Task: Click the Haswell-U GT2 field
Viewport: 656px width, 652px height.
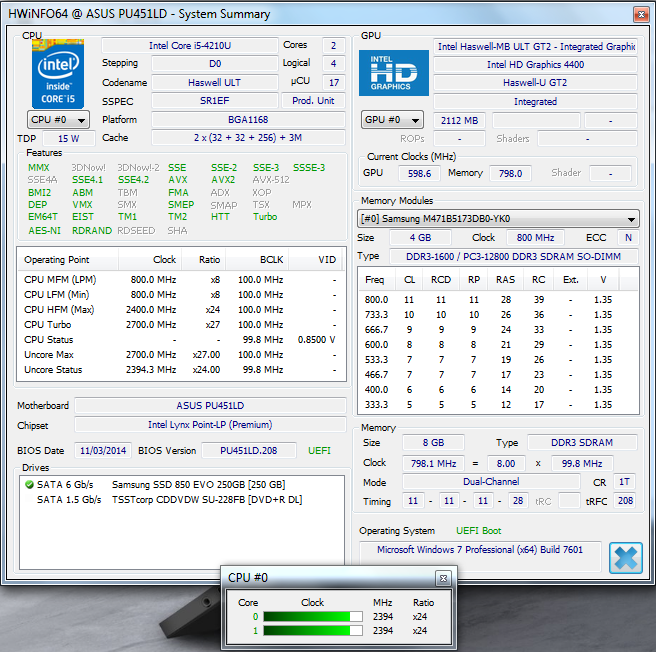Action: point(535,83)
